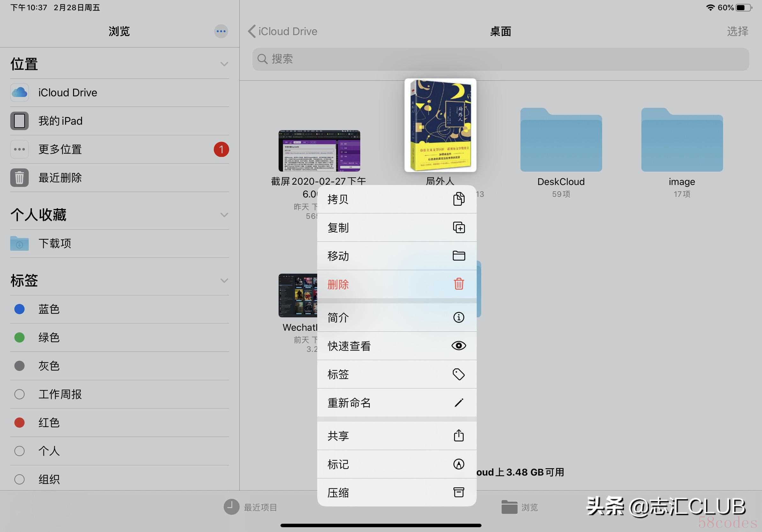
Task: Open the DeskCloud folder
Action: 561,140
